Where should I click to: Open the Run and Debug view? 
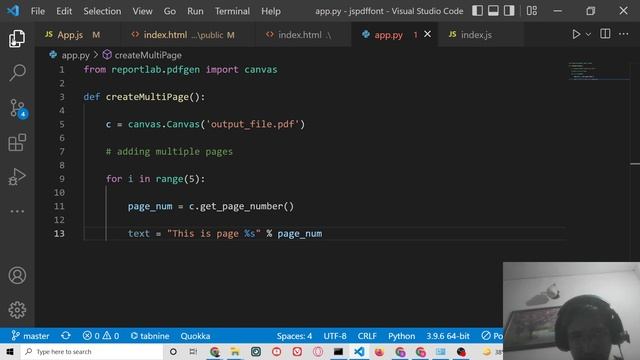pyautogui.click(x=17, y=177)
